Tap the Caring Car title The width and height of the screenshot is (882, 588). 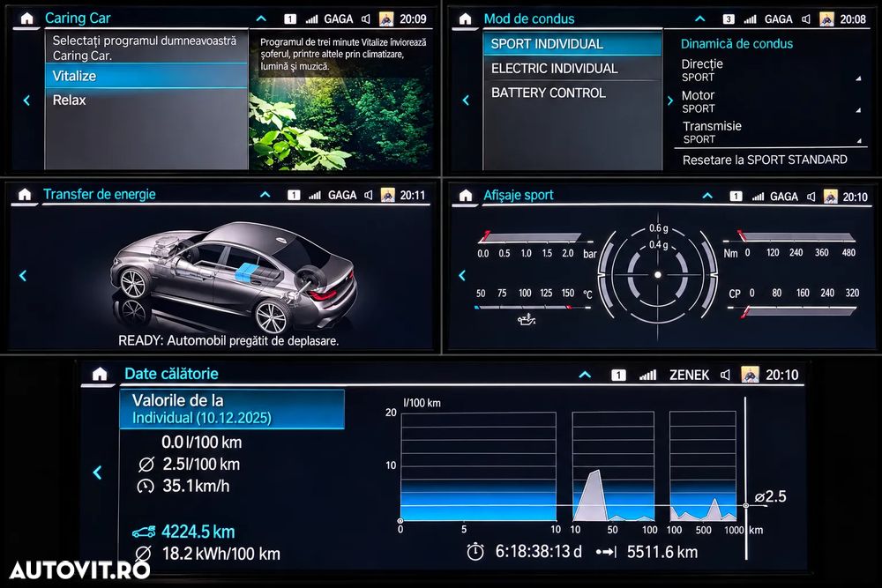[78, 19]
